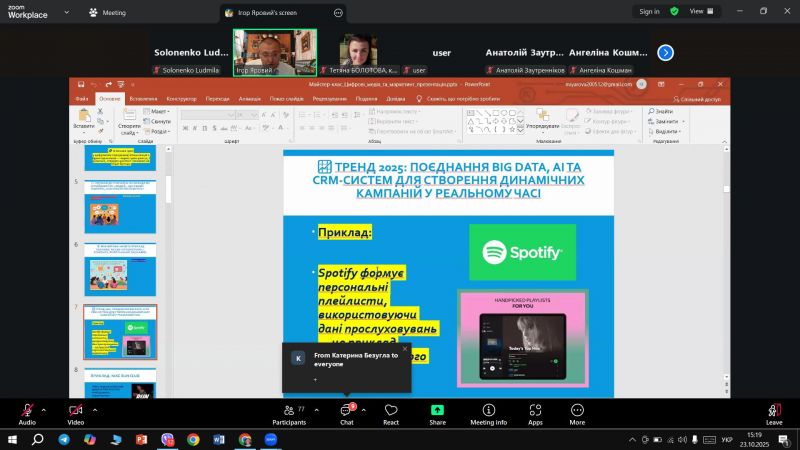Open the View layout dropdown
800x450 pixels.
703,11
